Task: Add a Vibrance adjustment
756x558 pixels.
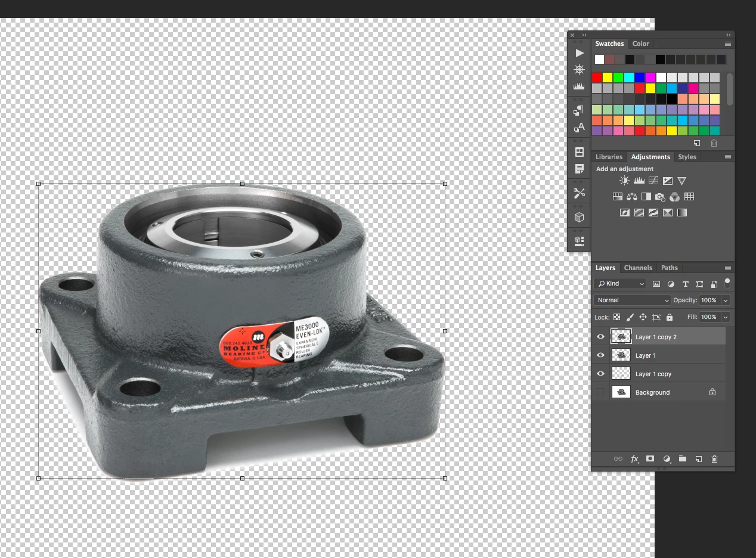Action: click(x=682, y=181)
